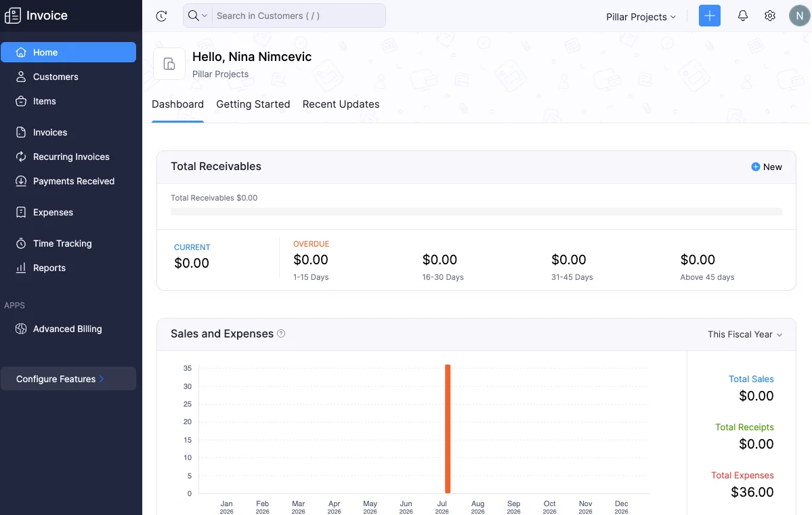The width and height of the screenshot is (812, 515).
Task: Click the Total Sales label
Action: 752,379
